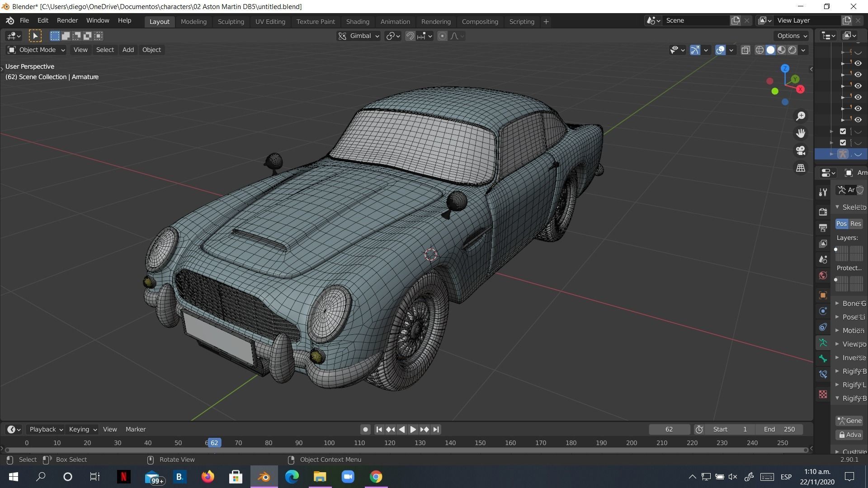The height and width of the screenshot is (488, 868).
Task: Click the current frame field showing 62
Action: click(669, 429)
